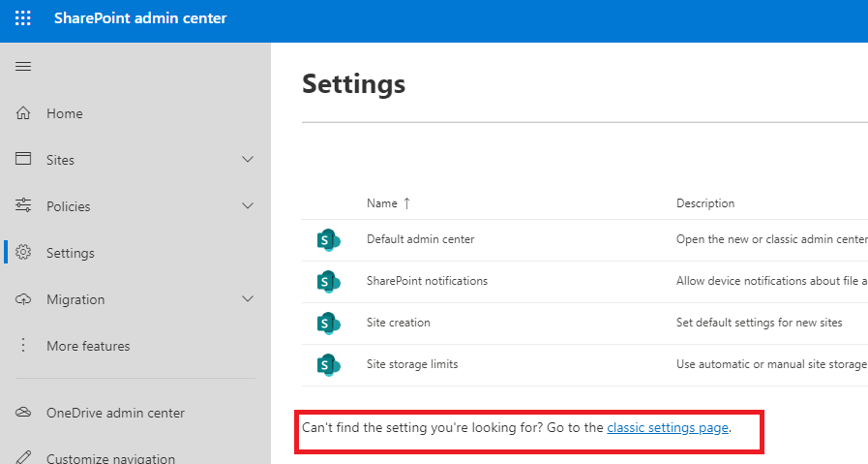Image resolution: width=868 pixels, height=464 pixels.
Task: Click the SharePoint icon beside Site storage limits
Action: 328,364
